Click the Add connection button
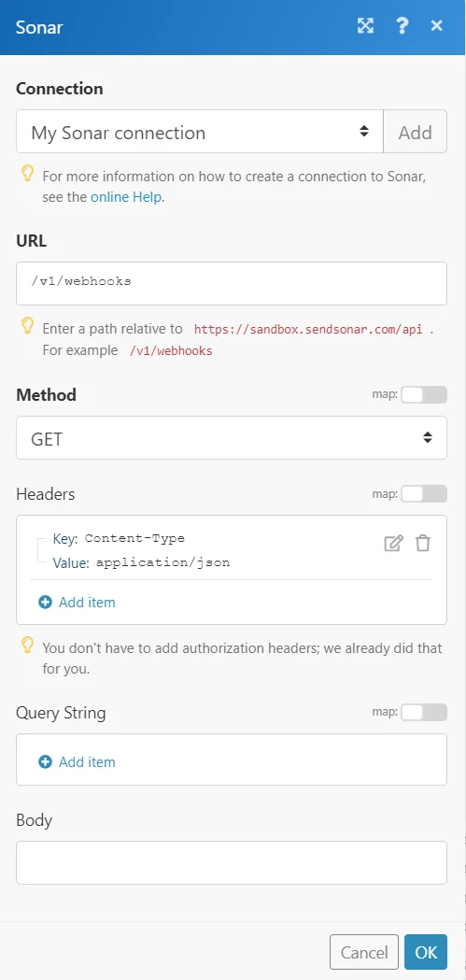 pyautogui.click(x=416, y=131)
